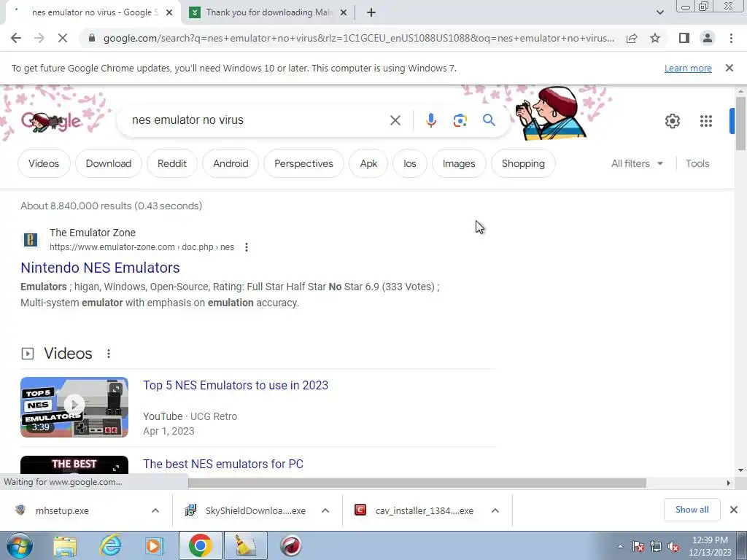Expand options for mhsetup.exe download

pos(155,510)
